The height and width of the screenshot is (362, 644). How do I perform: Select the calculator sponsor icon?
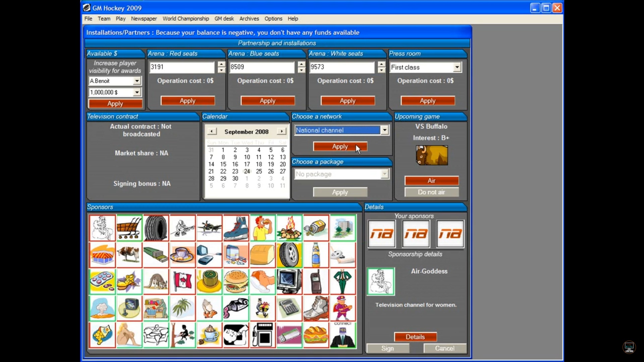(x=289, y=308)
